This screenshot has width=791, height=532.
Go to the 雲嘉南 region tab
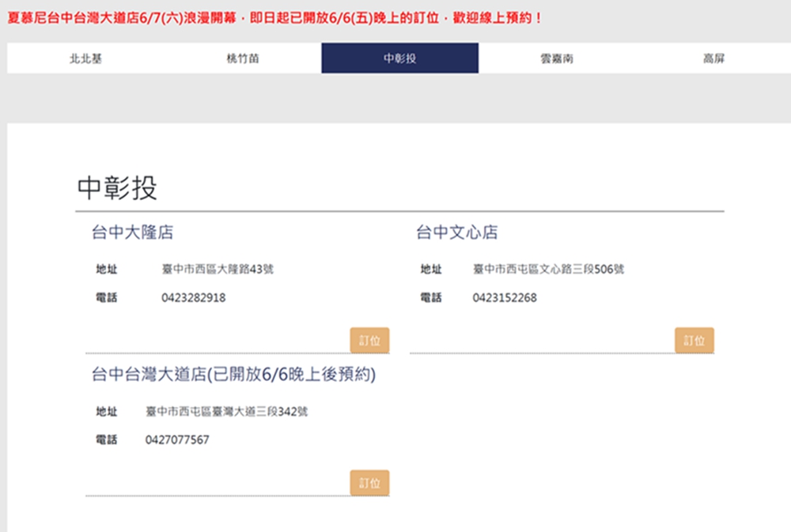click(557, 58)
